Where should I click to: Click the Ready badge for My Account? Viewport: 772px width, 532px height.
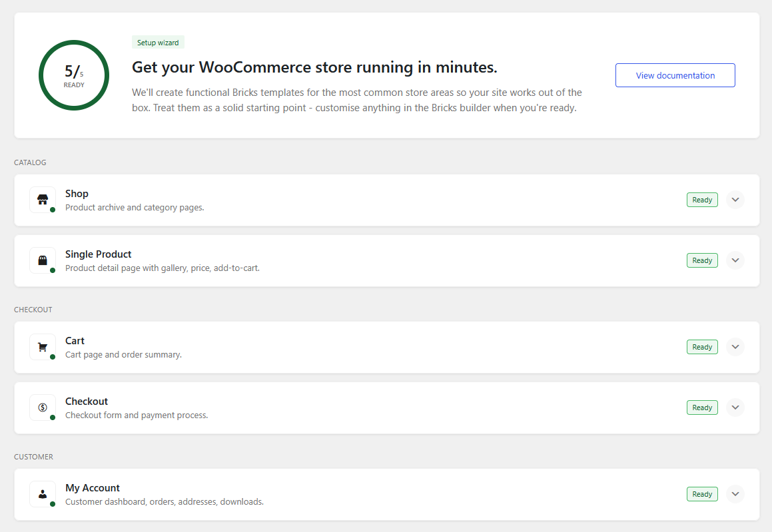pos(702,494)
